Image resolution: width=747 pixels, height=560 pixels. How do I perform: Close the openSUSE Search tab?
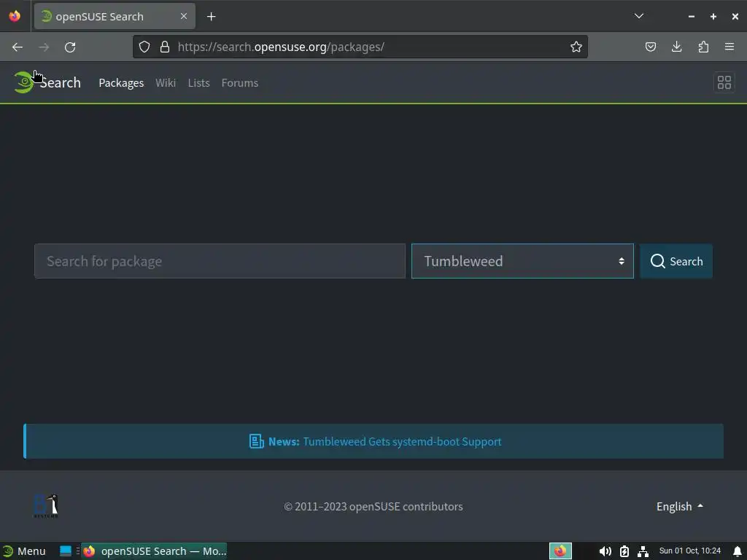pos(183,16)
